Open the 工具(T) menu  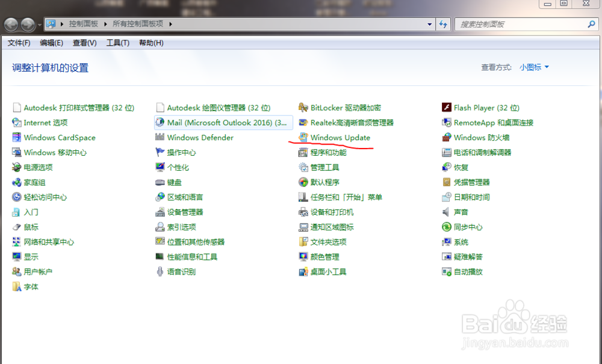click(x=117, y=43)
